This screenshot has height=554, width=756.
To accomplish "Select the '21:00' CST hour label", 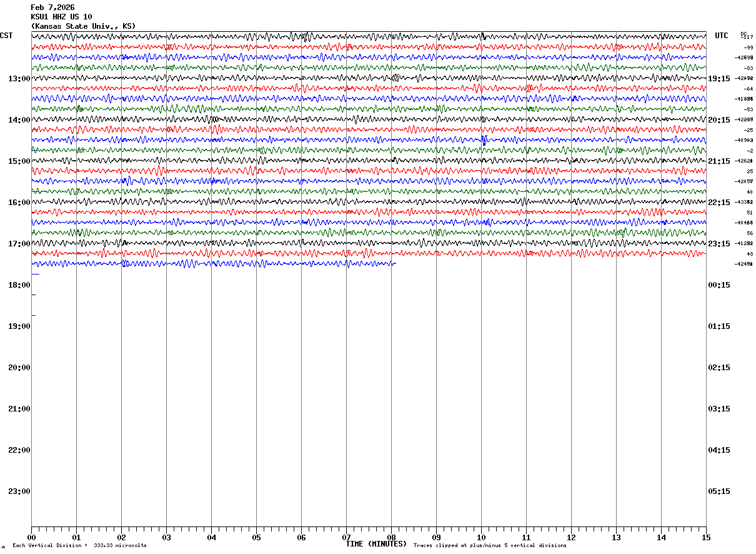I will click(x=19, y=409).
